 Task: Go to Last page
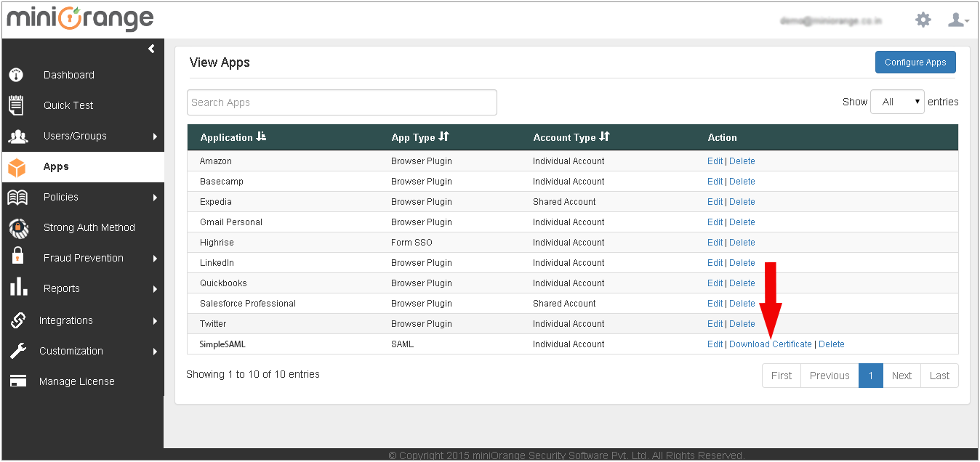(939, 376)
